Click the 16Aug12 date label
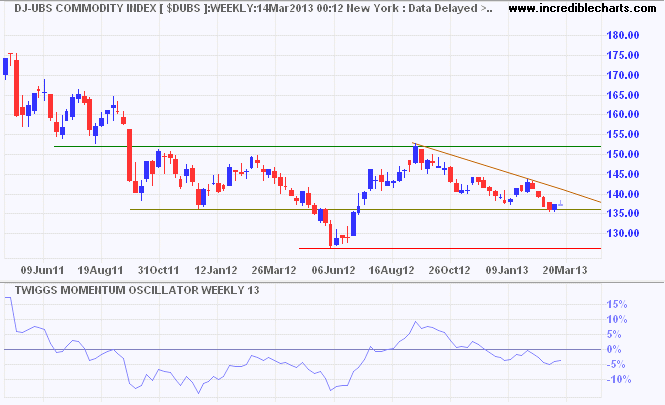 tap(391, 270)
